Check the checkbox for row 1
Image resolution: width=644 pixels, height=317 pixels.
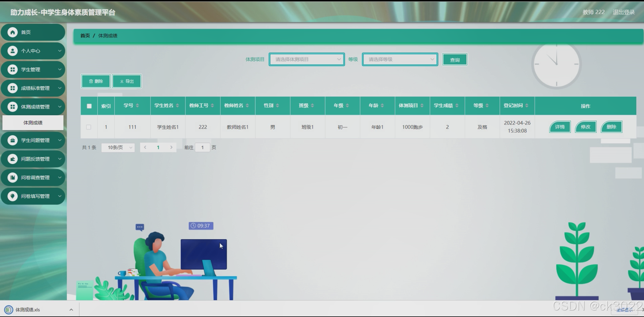89,127
